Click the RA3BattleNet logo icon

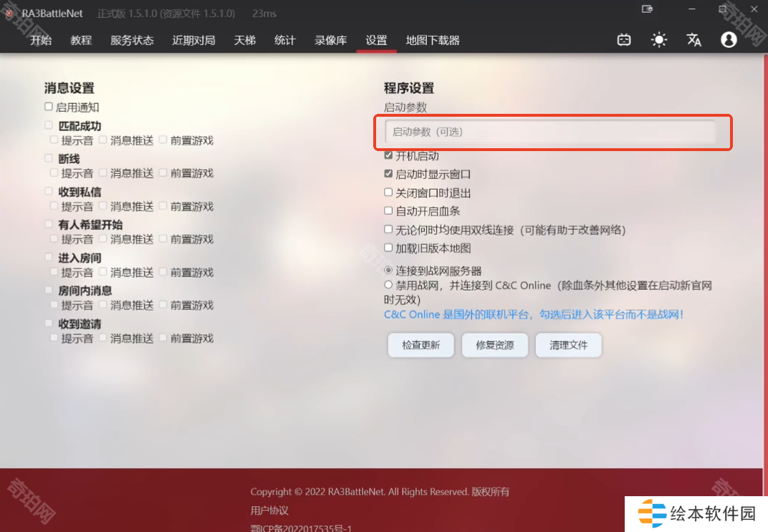(9, 14)
